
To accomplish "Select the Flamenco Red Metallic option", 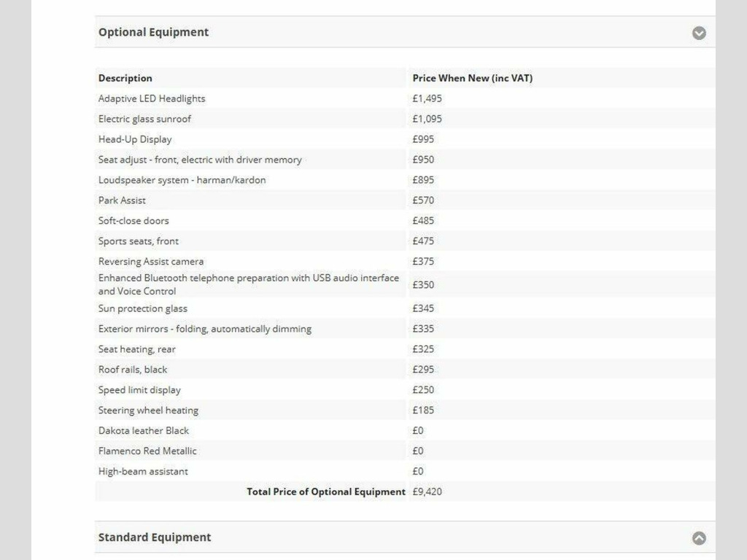I will [x=147, y=451].
